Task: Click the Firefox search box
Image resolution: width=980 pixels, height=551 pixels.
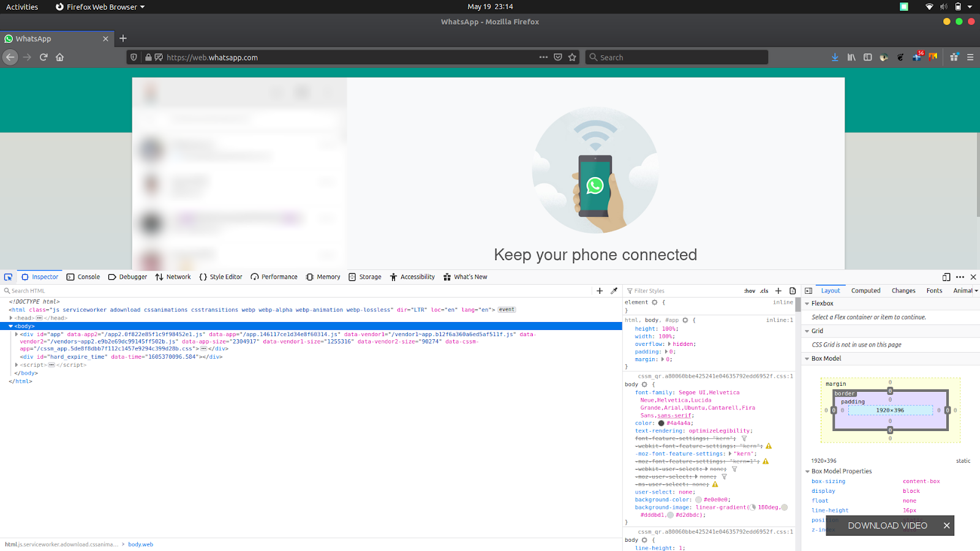Action: [x=676, y=58]
